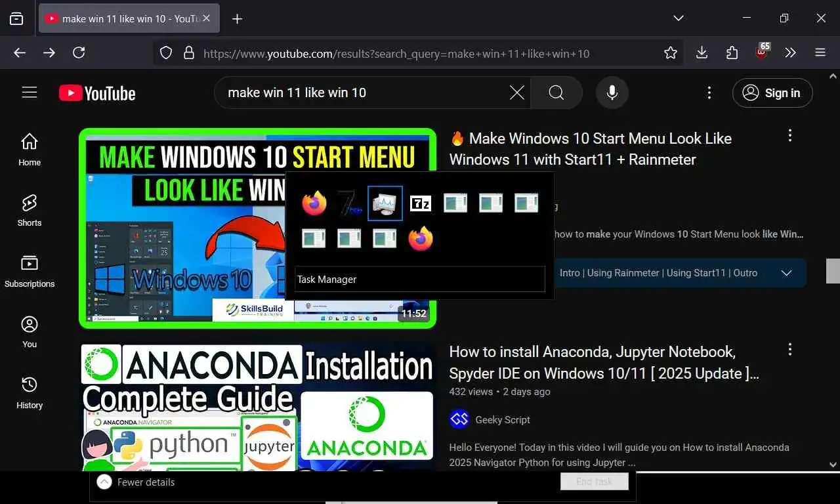840x504 pixels.
Task: Open the list all tabs chevron
Action: (x=679, y=18)
